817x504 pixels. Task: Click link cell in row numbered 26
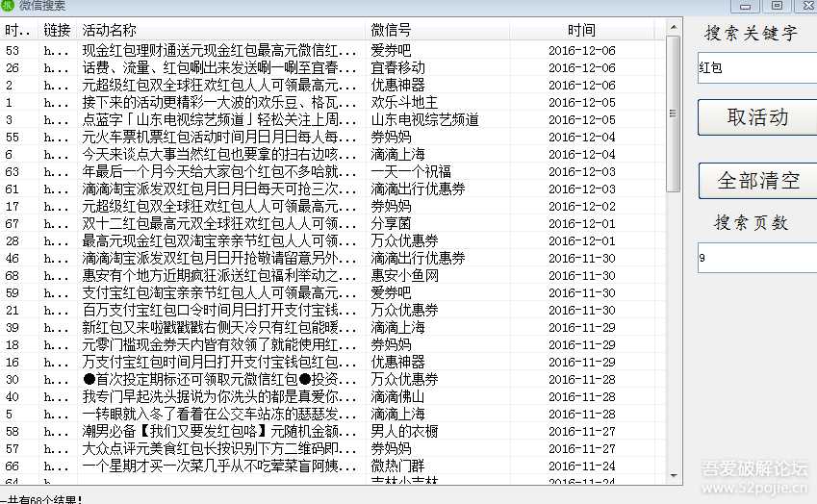(56, 67)
